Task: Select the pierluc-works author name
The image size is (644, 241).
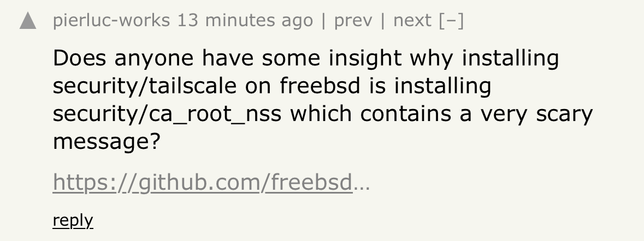Action: (x=111, y=21)
